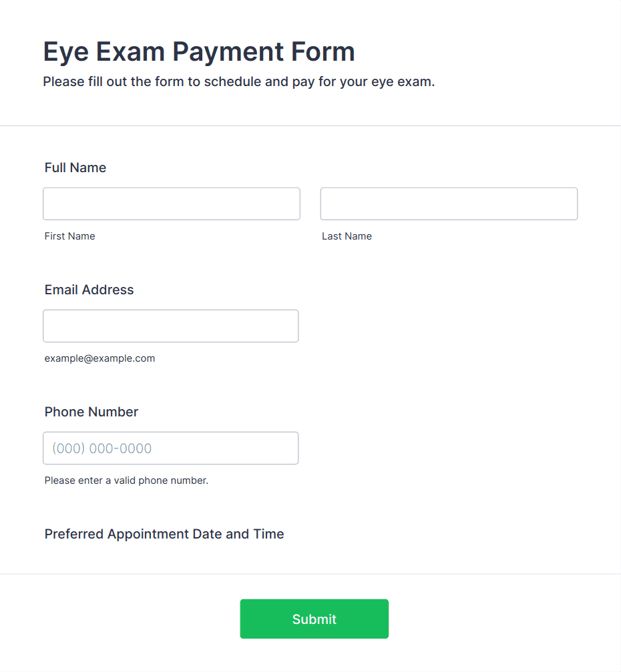Click the Phone Number label
This screenshot has height=672, width=621.
tap(91, 412)
